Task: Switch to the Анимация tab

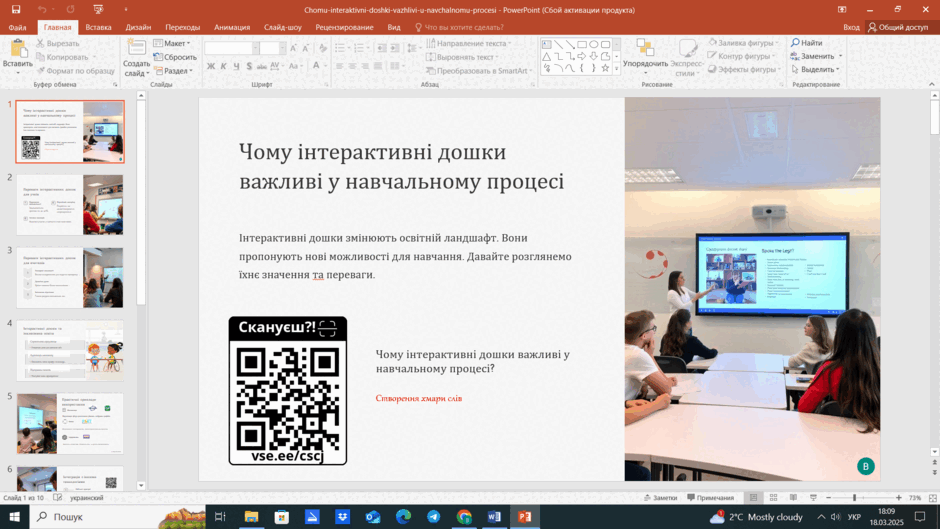Action: coord(232,27)
